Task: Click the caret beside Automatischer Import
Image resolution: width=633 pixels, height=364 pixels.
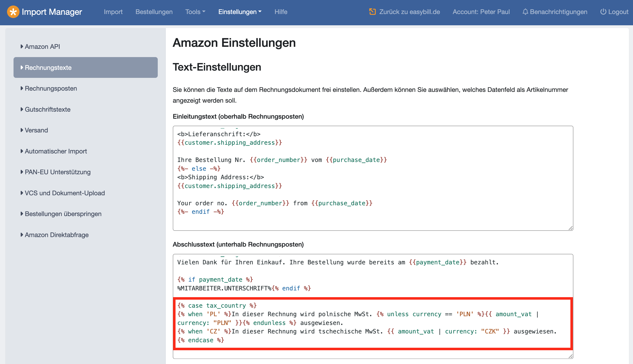Action: (x=22, y=151)
